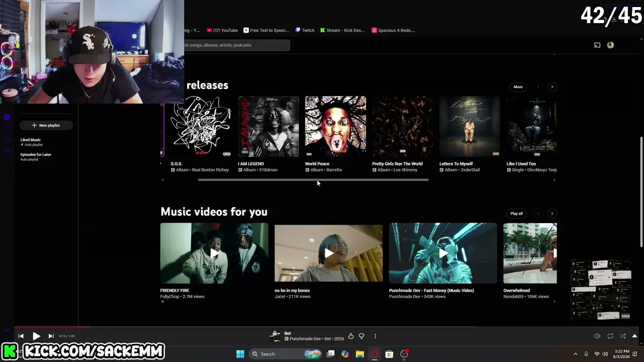Click the World Peace title text

click(x=317, y=164)
